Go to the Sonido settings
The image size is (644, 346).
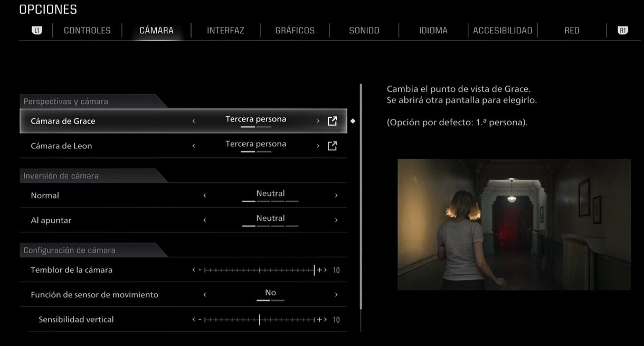pos(364,30)
